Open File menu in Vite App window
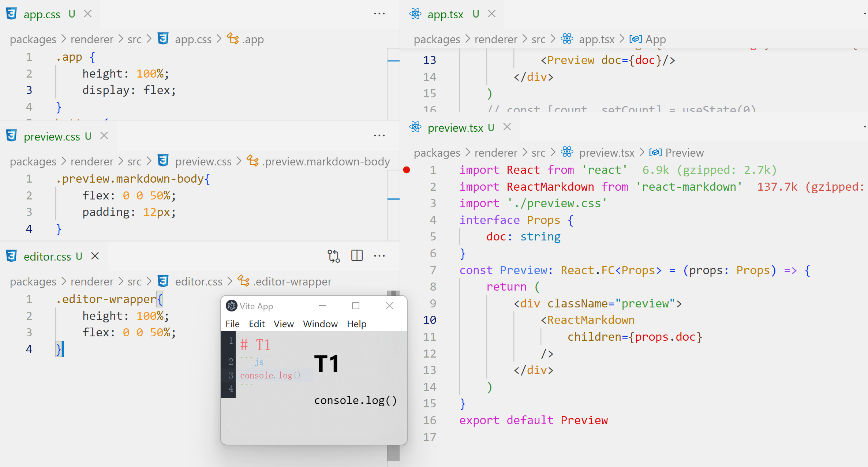This screenshot has height=467, width=868. coord(232,324)
